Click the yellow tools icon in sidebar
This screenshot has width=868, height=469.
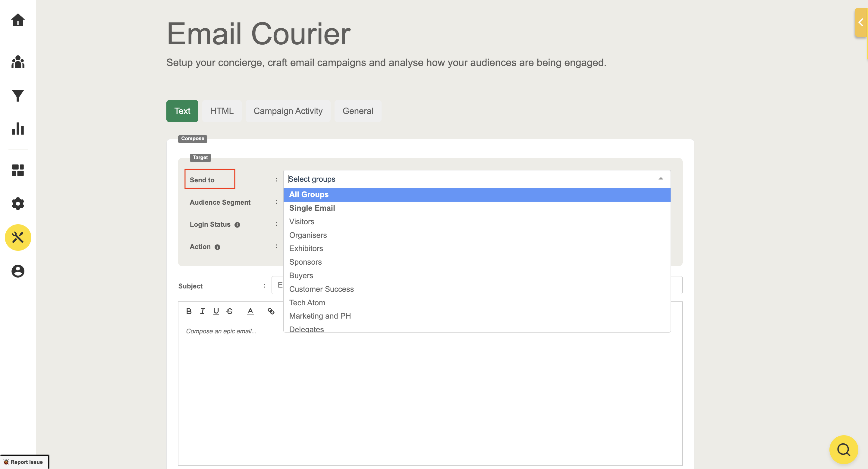tap(18, 238)
